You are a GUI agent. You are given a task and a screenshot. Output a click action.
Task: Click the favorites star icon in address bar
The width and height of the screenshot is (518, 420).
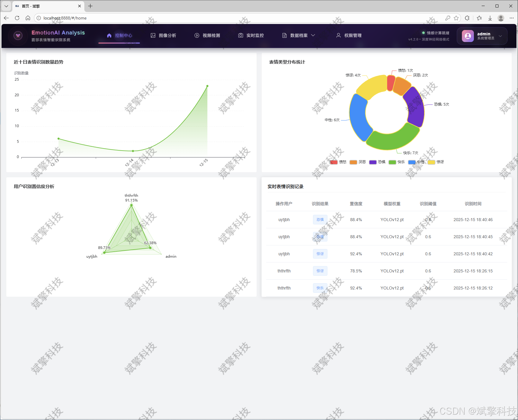[456, 18]
